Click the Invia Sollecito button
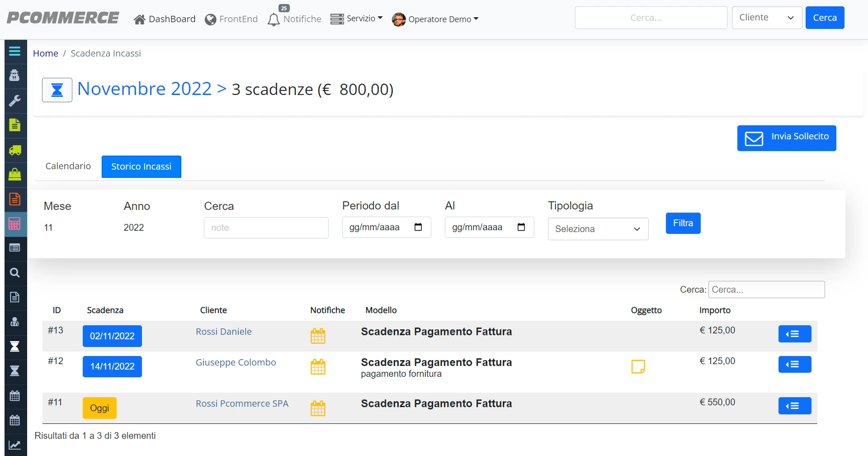Viewport: 868px width, 456px height. pos(787,138)
